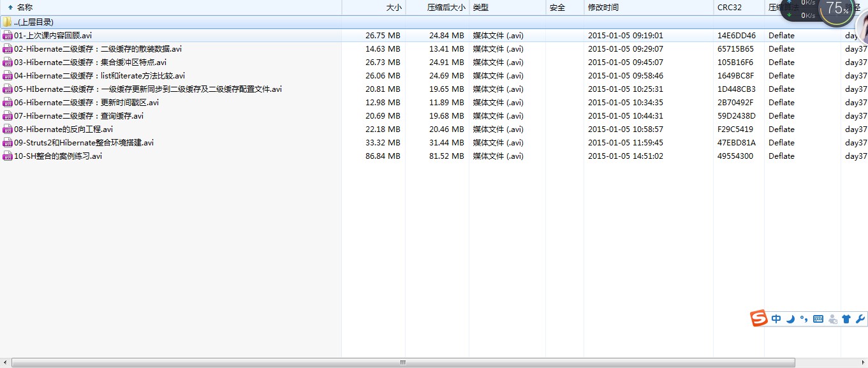Click Deflate in the 03-Hibernate row
868x368 pixels.
tap(781, 63)
